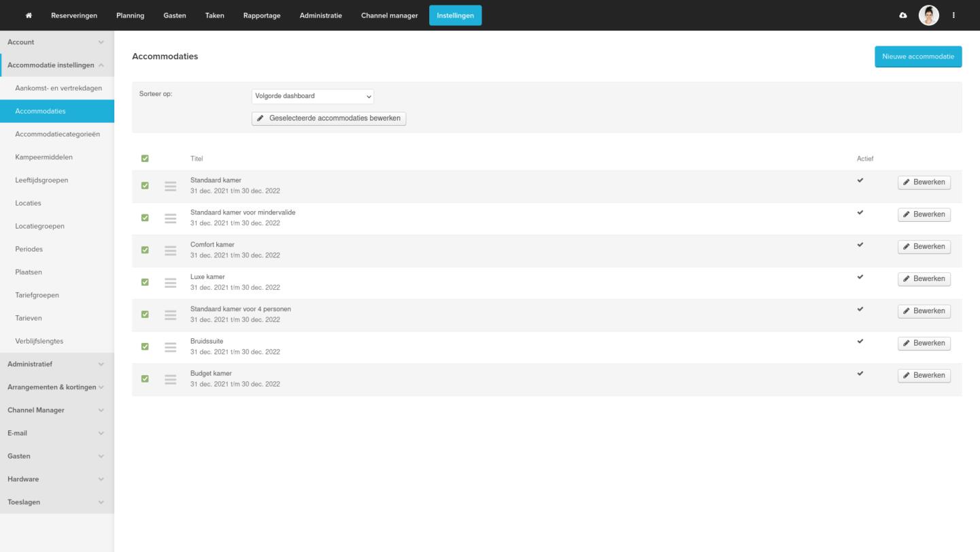Uncheck the Standaard kamer voor mindervalide checkbox

[x=145, y=218]
